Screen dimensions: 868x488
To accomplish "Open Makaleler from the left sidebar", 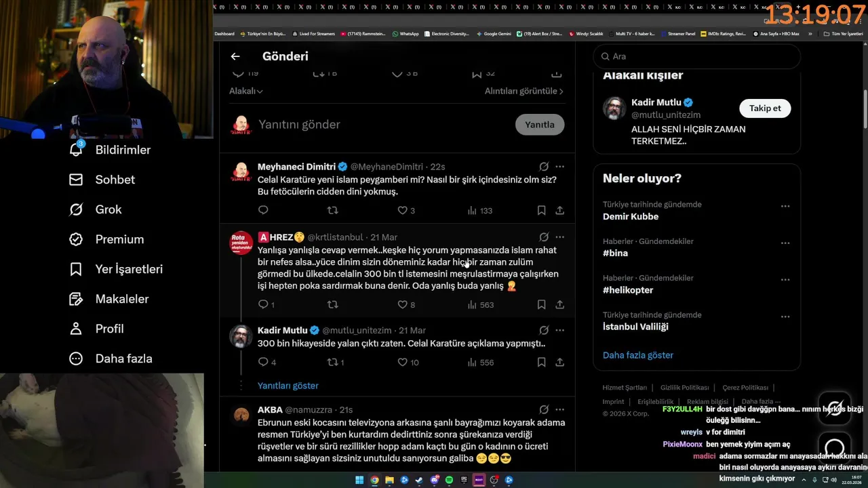I will (x=109, y=299).
